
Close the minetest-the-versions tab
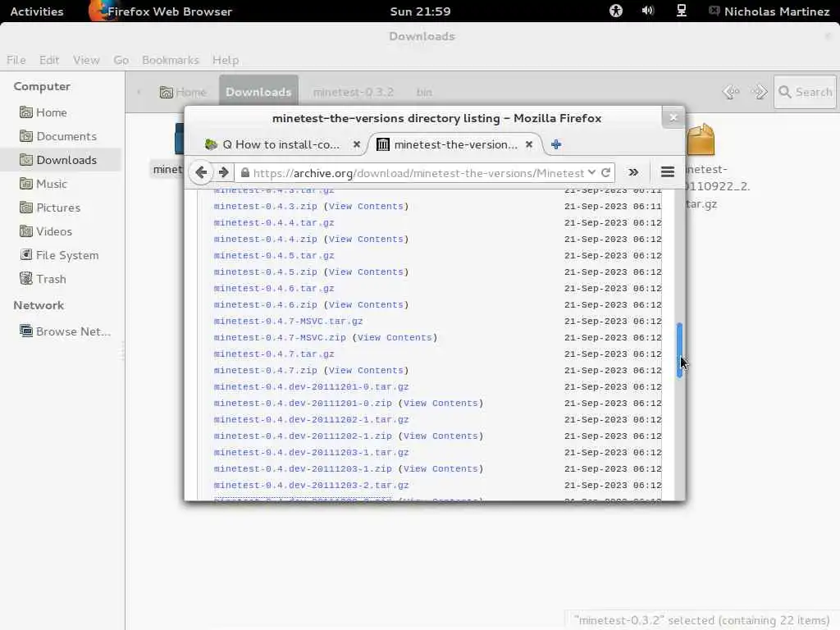tap(529, 144)
